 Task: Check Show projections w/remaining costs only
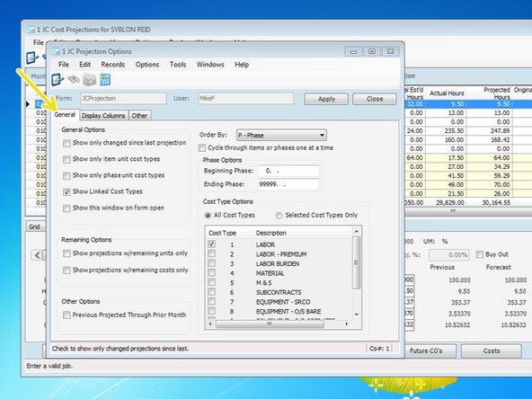(66, 270)
